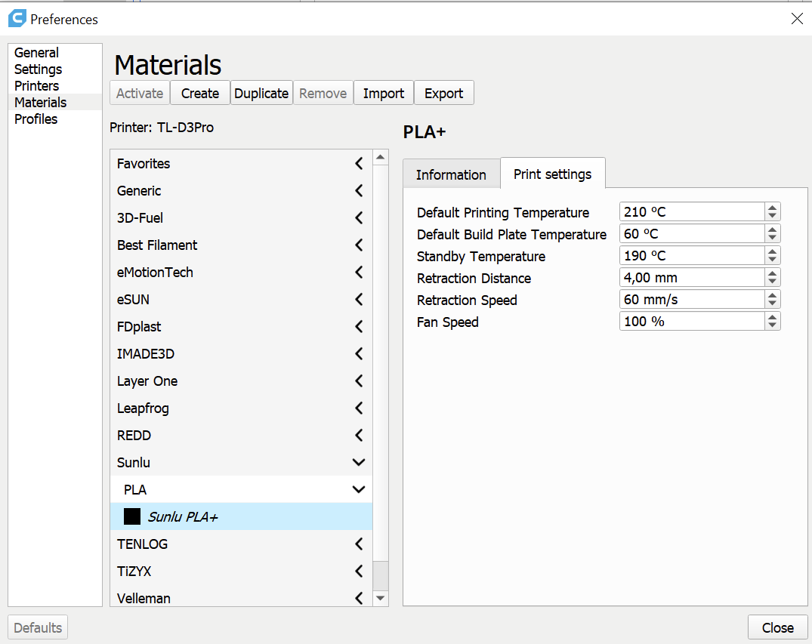
Task: Click the Duplicate material button
Action: coord(261,93)
